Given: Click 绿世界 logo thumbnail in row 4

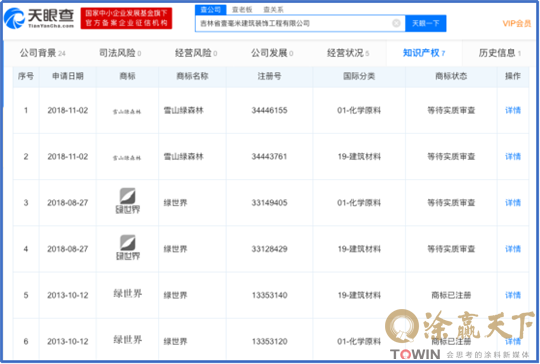Looking at the screenshot, I should 127,248.
